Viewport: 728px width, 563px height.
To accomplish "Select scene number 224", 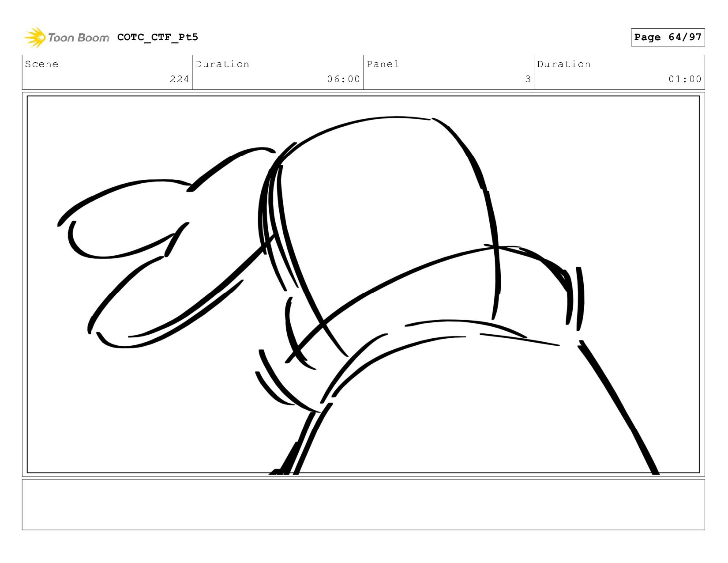I will point(179,79).
